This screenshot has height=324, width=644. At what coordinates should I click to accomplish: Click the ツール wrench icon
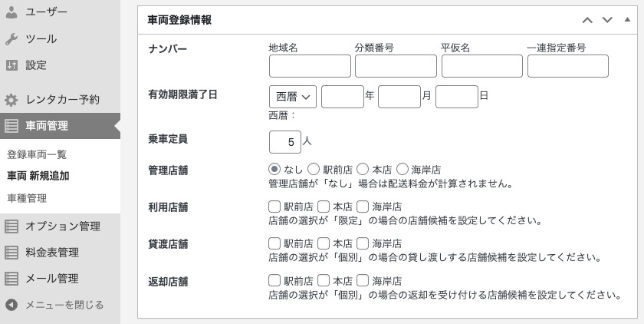click(11, 39)
